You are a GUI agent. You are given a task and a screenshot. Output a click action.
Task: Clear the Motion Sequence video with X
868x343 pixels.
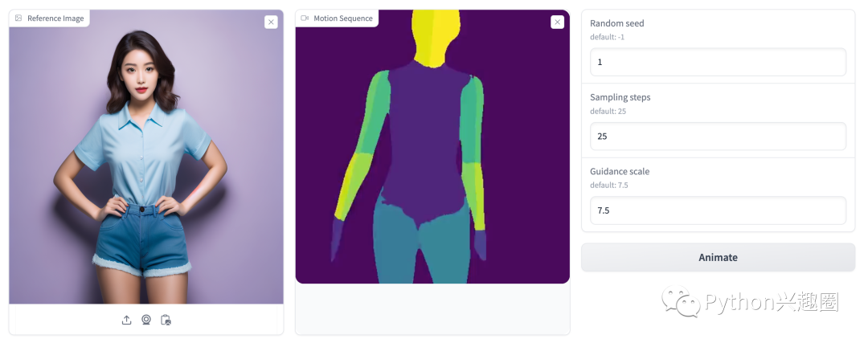(x=558, y=22)
